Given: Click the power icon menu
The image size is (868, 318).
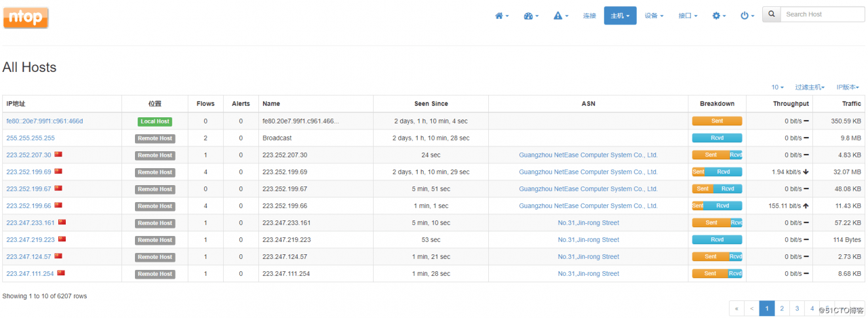Looking at the screenshot, I should tap(747, 16).
